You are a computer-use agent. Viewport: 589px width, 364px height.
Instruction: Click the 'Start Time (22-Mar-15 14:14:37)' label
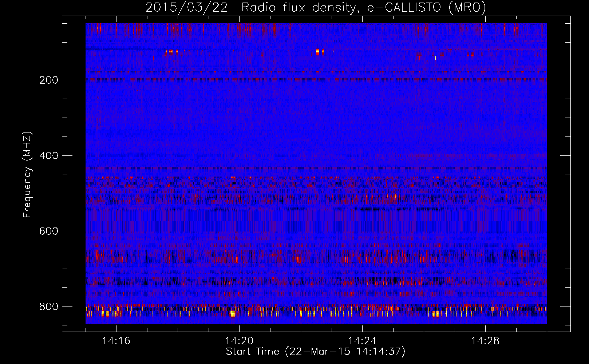click(x=316, y=352)
